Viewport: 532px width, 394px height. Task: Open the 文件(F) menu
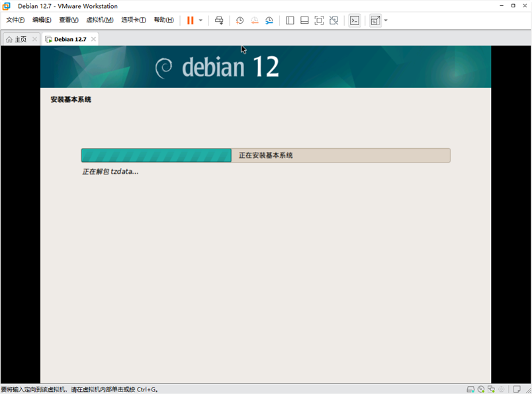pyautogui.click(x=15, y=20)
